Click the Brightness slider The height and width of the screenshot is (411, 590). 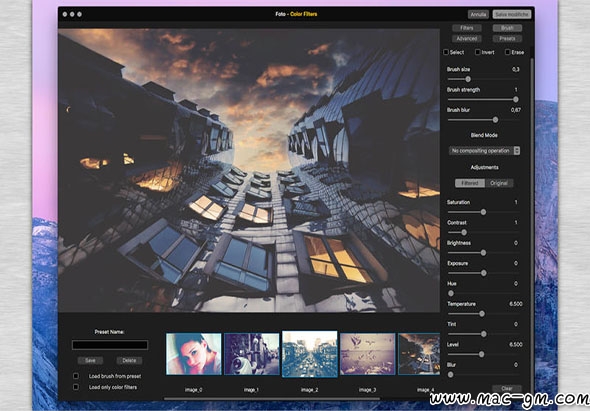[484, 253]
